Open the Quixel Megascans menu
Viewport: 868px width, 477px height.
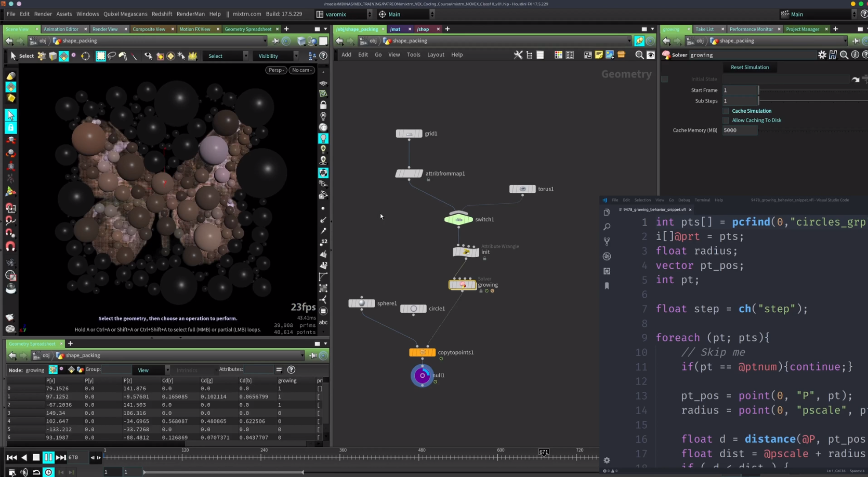tap(125, 14)
